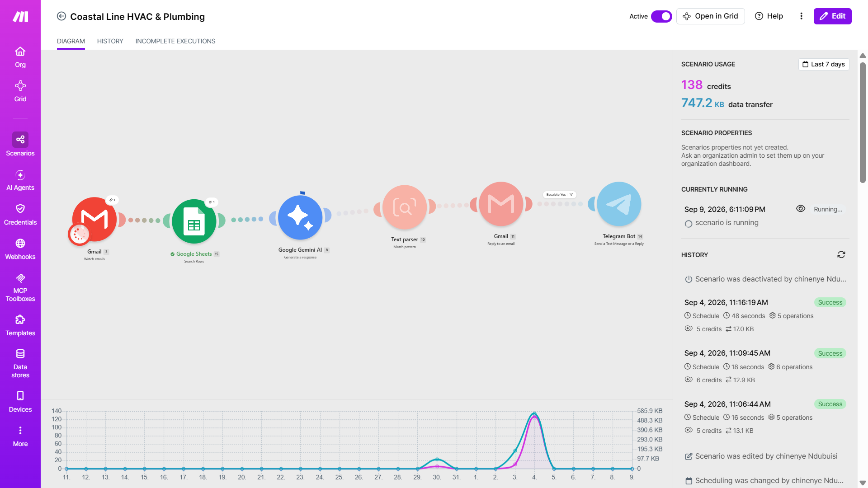868x488 pixels.
Task: Open the Sep 4, 11:16:19 AM history run
Action: tap(765, 315)
